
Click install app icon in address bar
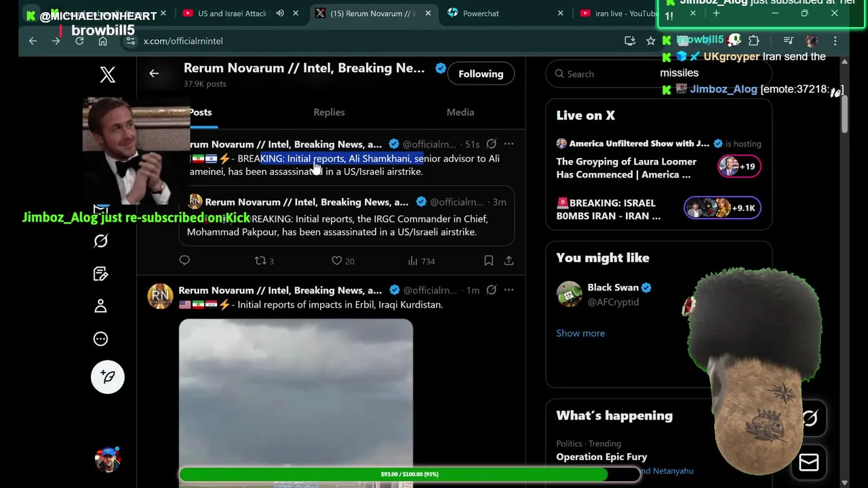pos(630,41)
